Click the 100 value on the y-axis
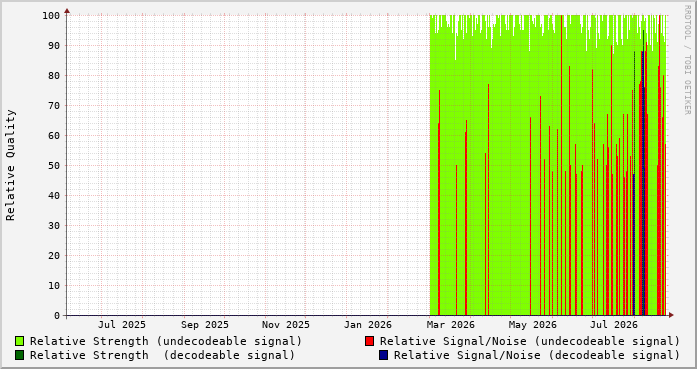 [51, 16]
